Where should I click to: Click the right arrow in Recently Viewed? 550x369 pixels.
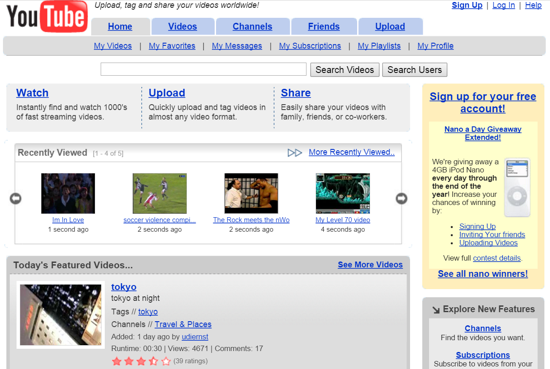(401, 199)
